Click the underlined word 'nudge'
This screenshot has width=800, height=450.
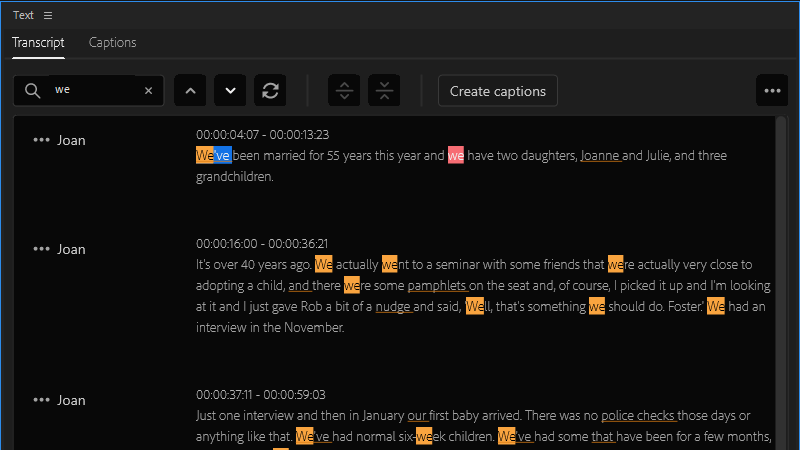coord(393,307)
